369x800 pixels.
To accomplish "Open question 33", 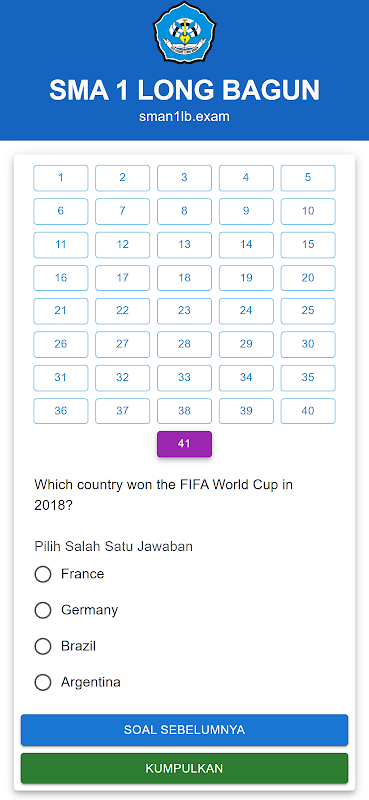I will point(184,378).
